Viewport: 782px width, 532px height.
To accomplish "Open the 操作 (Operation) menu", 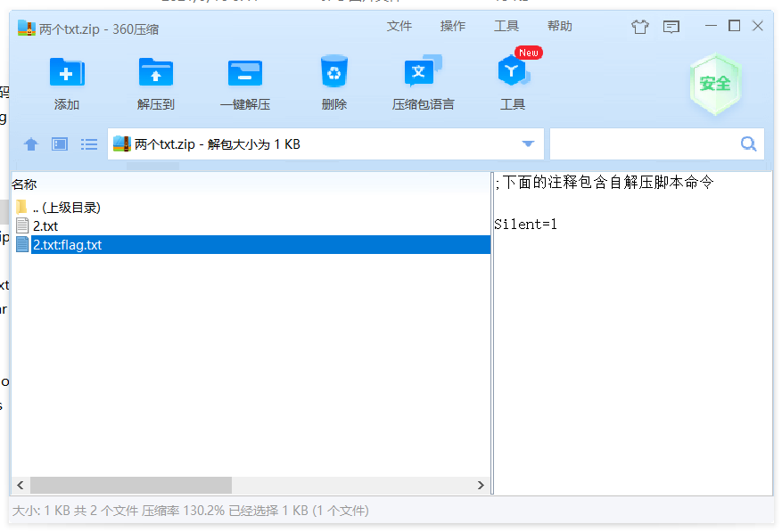I will click(453, 26).
